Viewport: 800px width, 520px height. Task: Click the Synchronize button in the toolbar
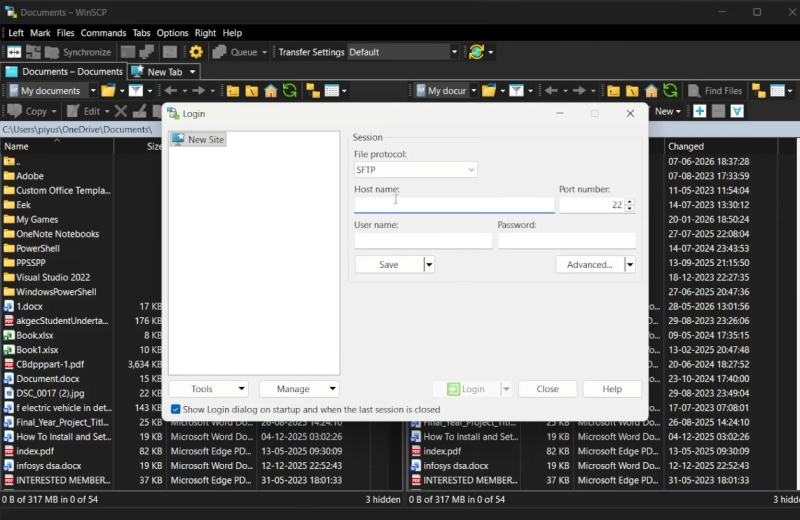78,52
